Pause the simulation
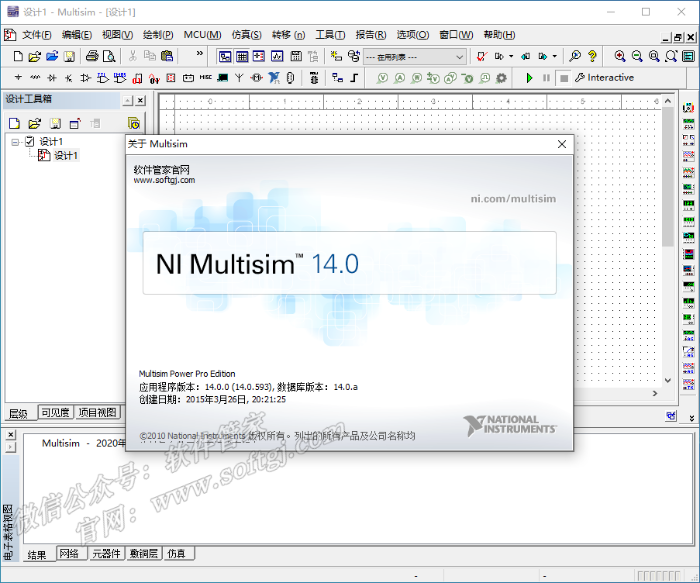 pyautogui.click(x=546, y=78)
